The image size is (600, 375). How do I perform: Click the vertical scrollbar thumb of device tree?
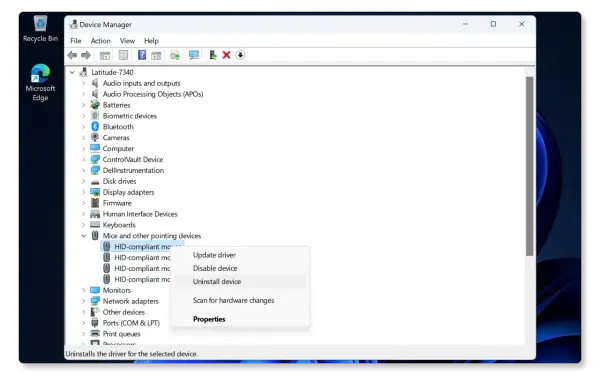coord(529,166)
